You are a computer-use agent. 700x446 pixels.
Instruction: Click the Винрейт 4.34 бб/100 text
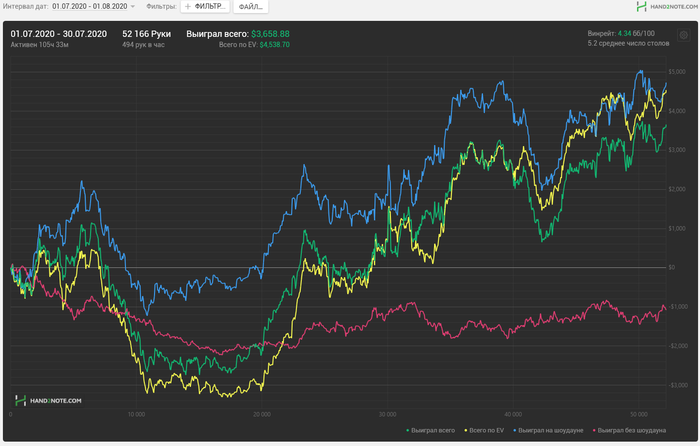point(621,33)
